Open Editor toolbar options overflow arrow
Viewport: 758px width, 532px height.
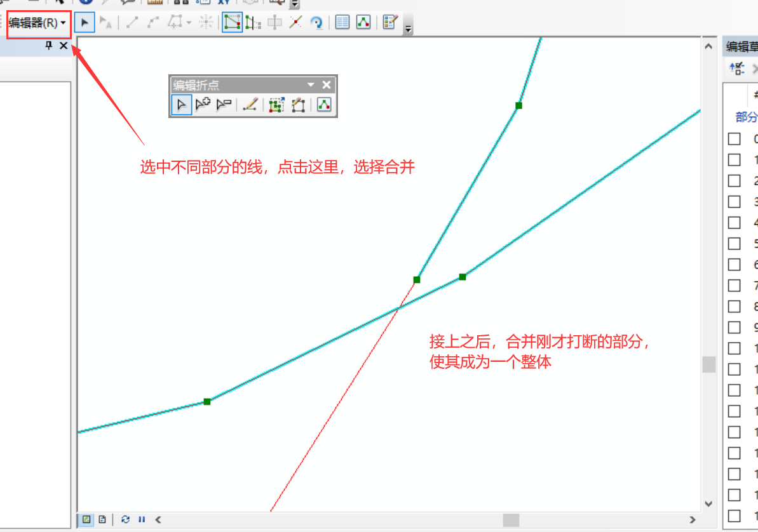click(409, 29)
